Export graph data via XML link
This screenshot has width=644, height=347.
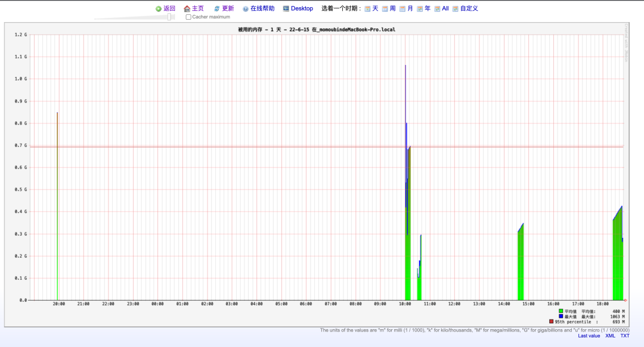coord(611,336)
